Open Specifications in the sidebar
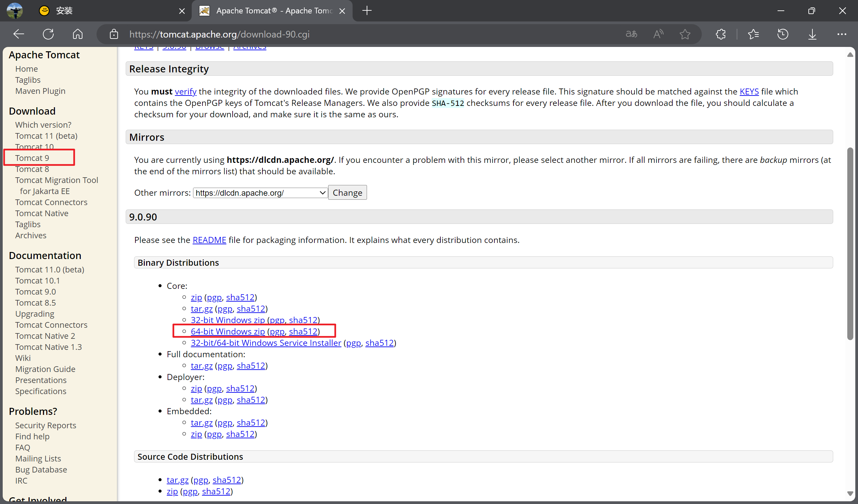 (41, 391)
